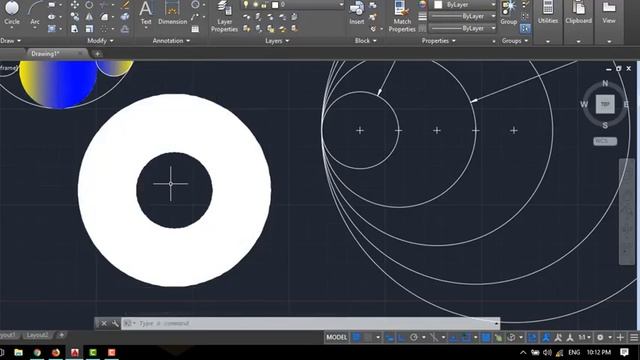Close the command line window
Viewport: 640px width, 360px height.
tap(104, 323)
